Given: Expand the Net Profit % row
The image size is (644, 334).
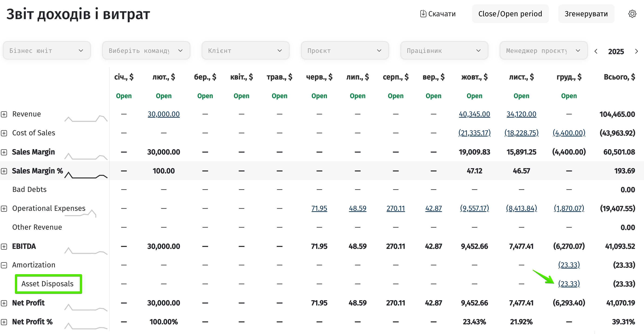Looking at the screenshot, I should (4, 322).
